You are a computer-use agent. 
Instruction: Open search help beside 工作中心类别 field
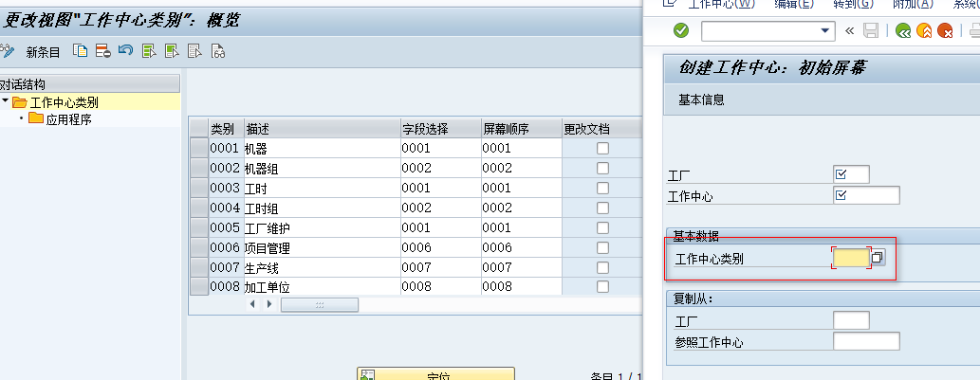[878, 258]
